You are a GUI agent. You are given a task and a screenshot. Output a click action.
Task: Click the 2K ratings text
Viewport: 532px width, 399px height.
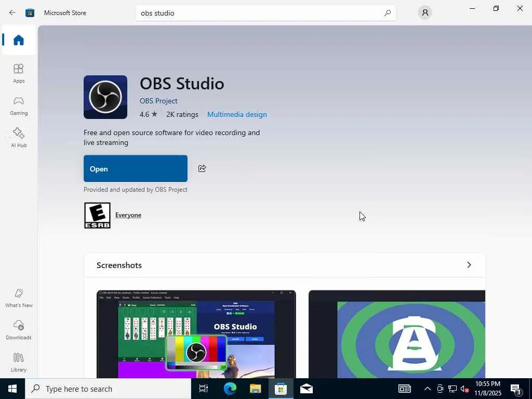tap(182, 114)
